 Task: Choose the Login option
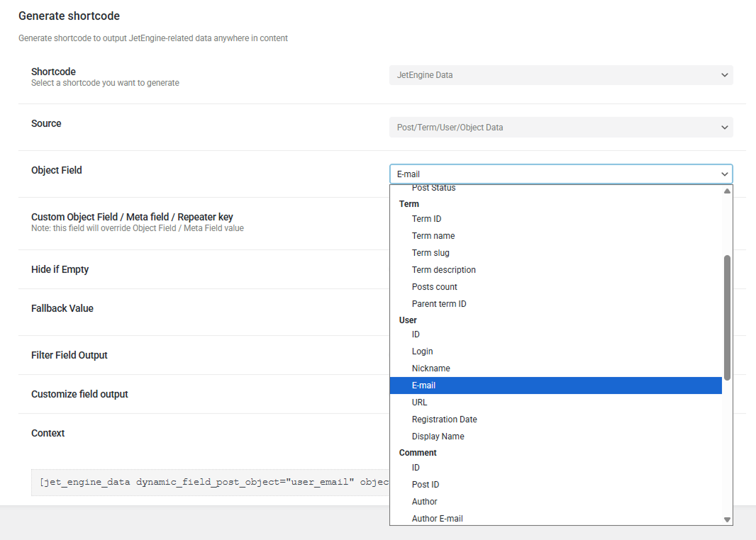point(556,351)
